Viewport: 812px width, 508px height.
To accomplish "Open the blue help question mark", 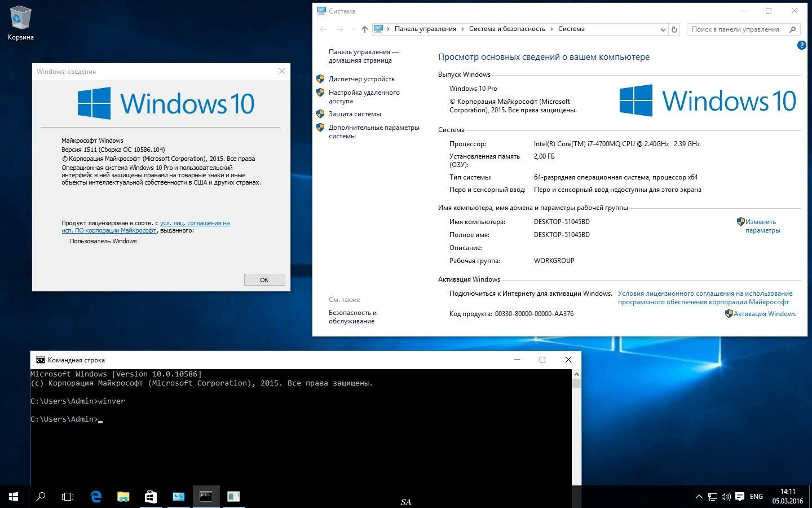I will point(801,45).
